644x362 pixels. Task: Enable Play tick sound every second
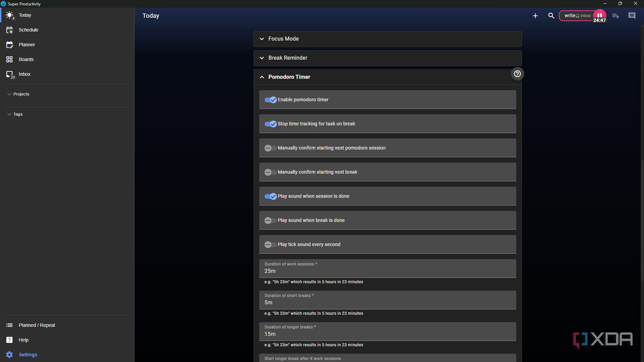tap(270, 244)
